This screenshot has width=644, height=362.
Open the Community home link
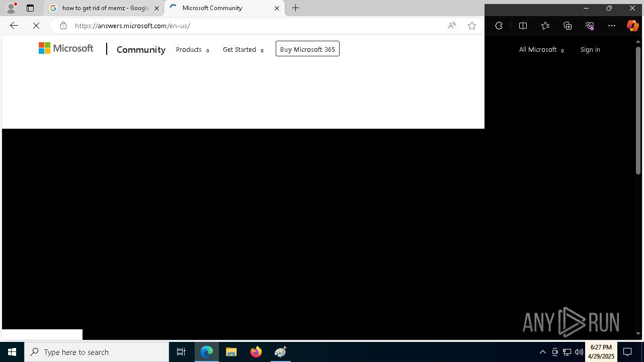[x=141, y=49]
